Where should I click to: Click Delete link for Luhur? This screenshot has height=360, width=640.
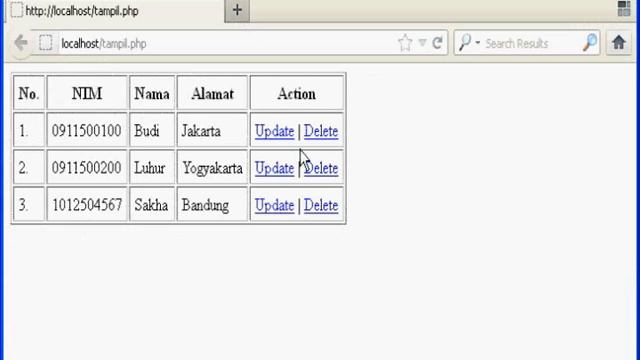[x=321, y=168]
